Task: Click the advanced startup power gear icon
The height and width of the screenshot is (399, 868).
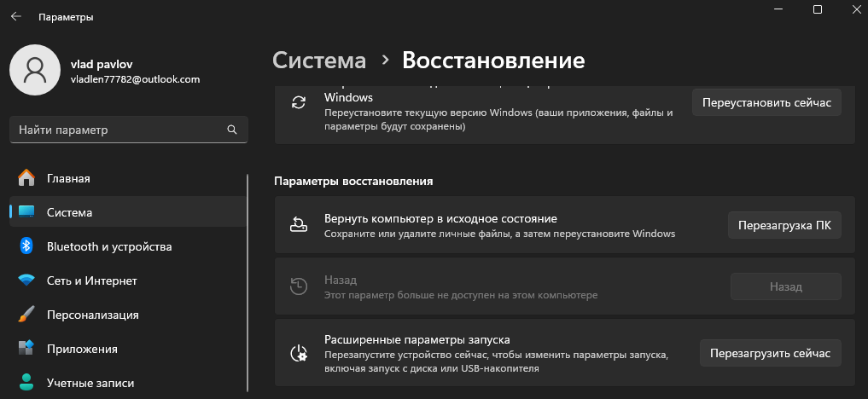Action: tap(299, 353)
